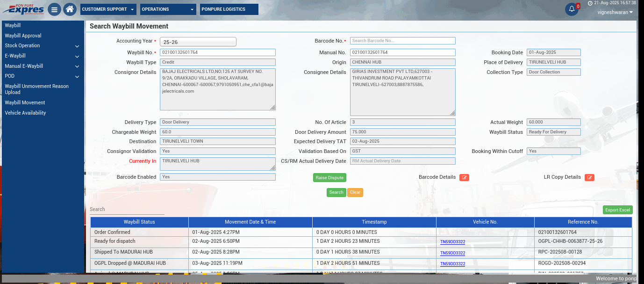Image resolution: width=644 pixels, height=284 pixels.
Task: Open vehicle TN59DD3322 link in Ready for dispatch row
Action: coord(452,242)
